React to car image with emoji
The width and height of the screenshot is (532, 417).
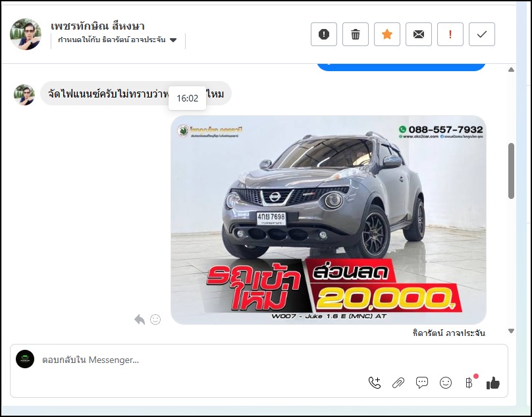(155, 320)
